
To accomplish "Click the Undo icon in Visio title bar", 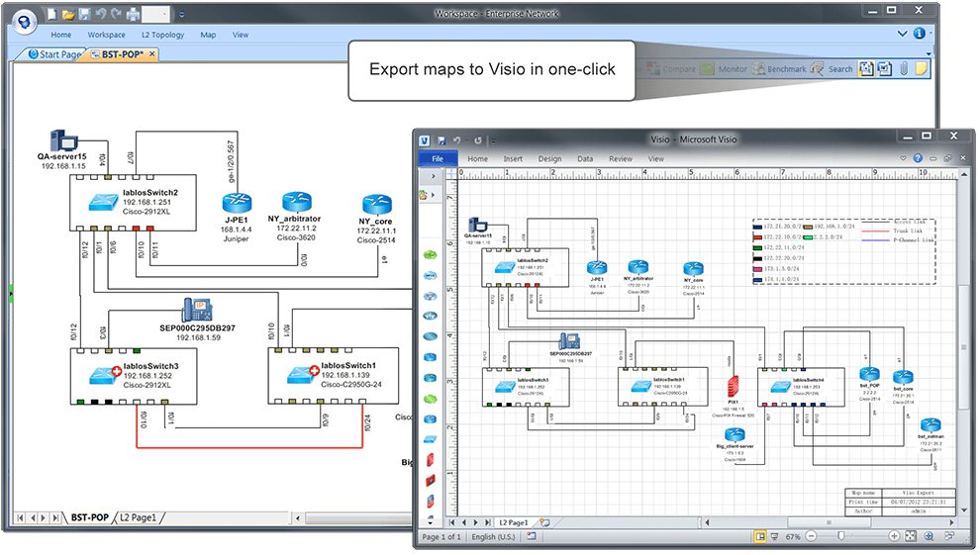I will click(x=457, y=140).
